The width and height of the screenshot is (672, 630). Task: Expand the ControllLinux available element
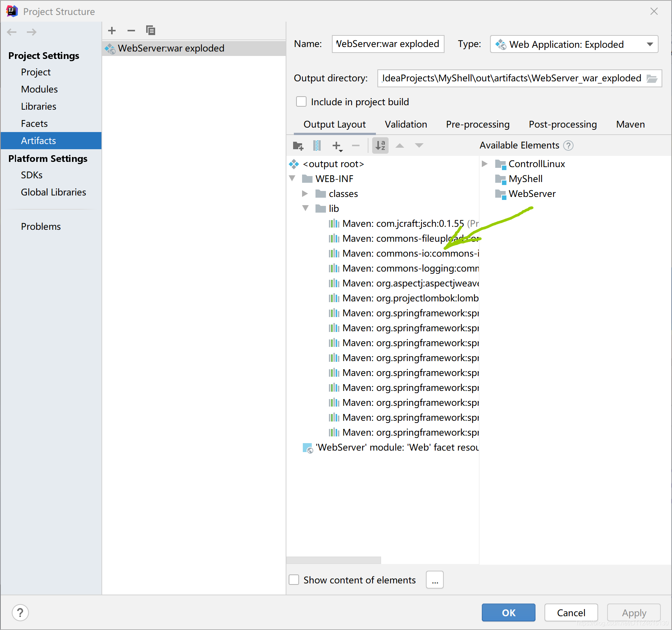point(484,164)
